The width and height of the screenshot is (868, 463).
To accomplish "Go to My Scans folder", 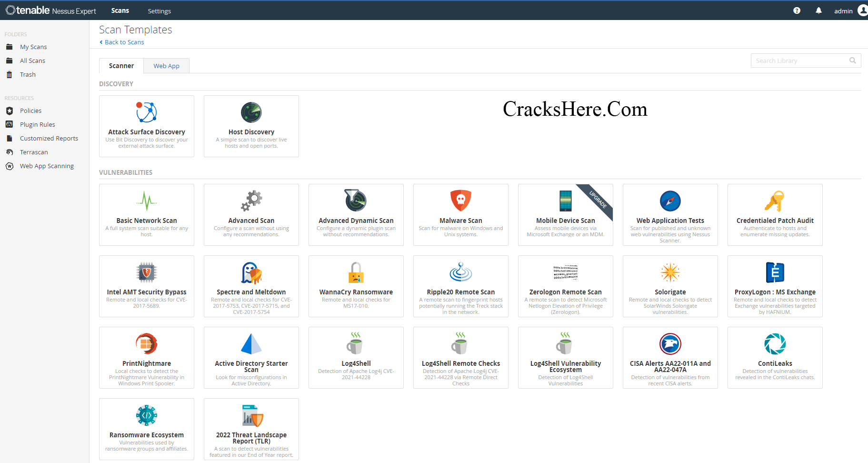I will pos(33,47).
